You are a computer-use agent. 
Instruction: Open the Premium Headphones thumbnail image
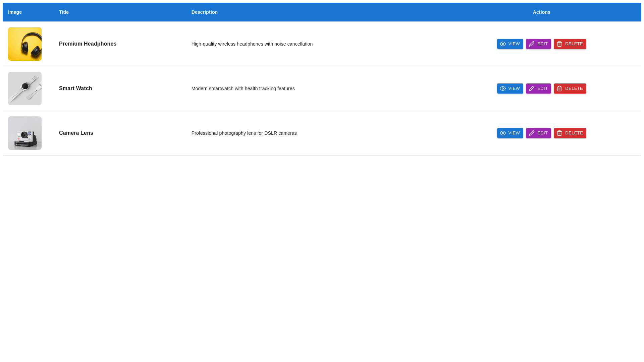[x=25, y=44]
